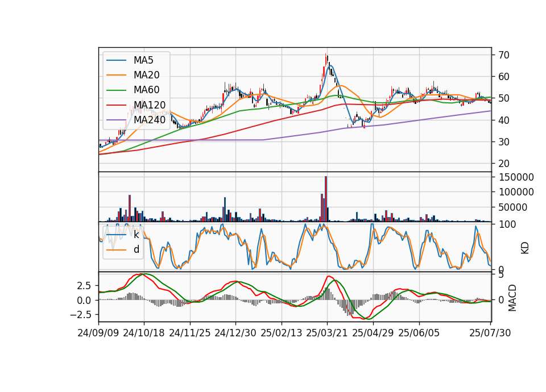Click the vertical MACD axis title

tap(512, 298)
